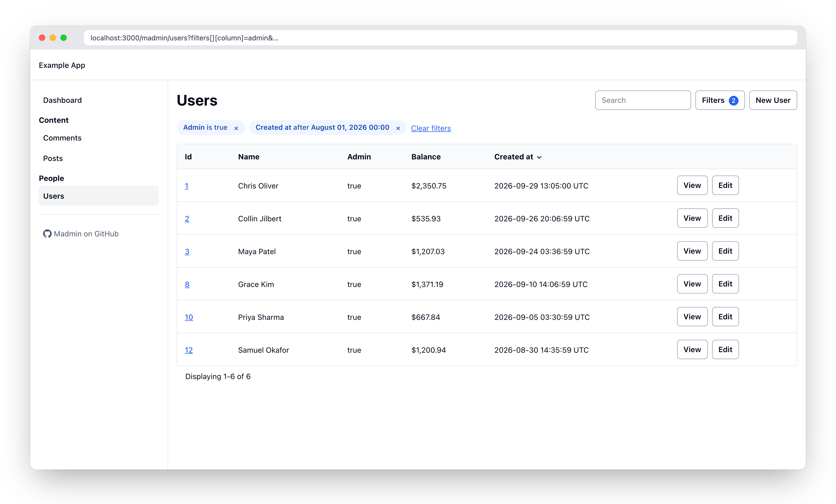Image resolution: width=836 pixels, height=504 pixels.
Task: Open Comments in the sidebar
Action: point(62,138)
